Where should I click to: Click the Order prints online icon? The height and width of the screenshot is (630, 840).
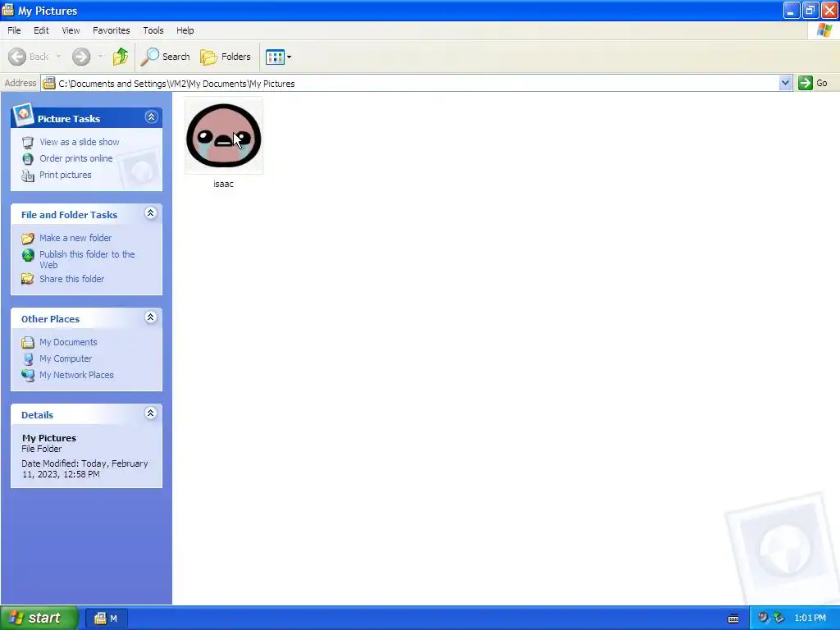(x=28, y=158)
